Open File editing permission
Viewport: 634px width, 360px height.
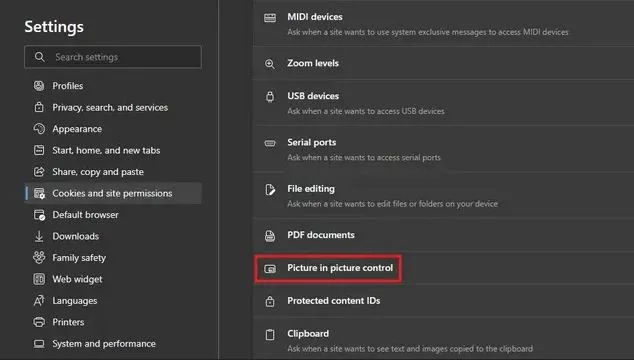(x=311, y=188)
